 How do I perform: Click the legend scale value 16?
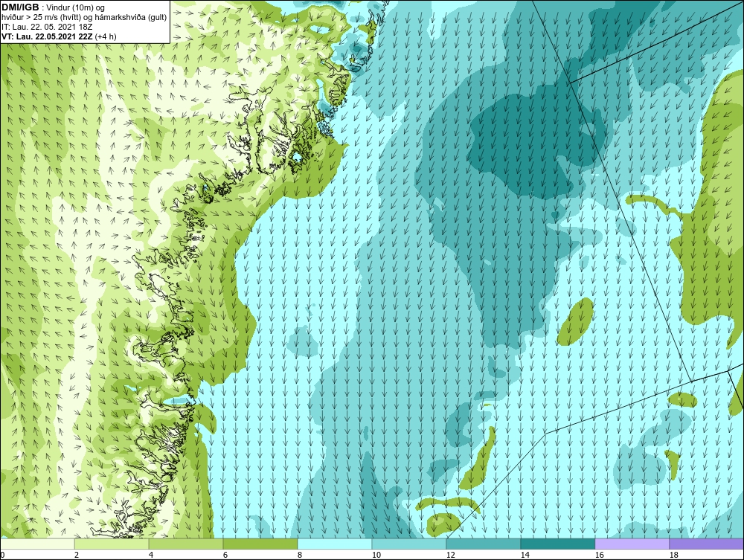[x=599, y=555]
